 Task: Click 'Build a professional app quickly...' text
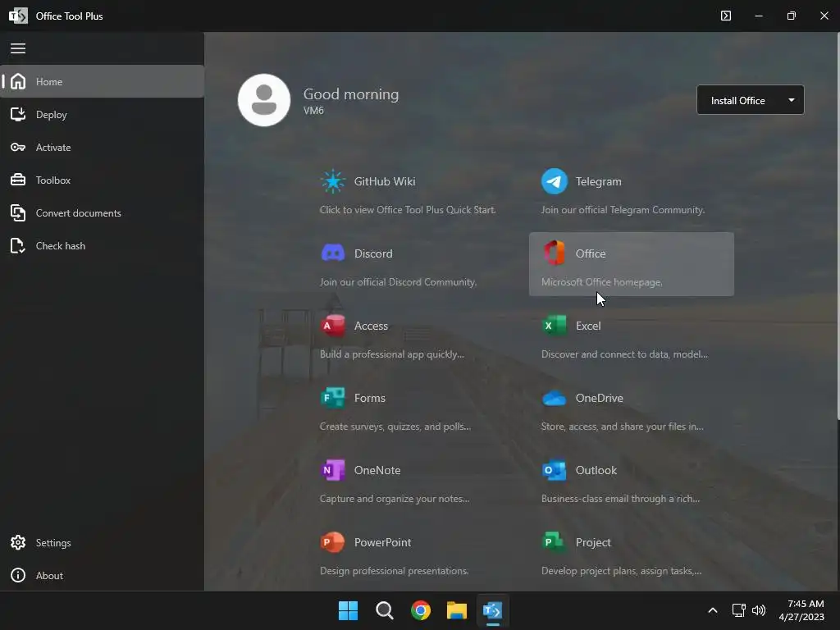(391, 354)
